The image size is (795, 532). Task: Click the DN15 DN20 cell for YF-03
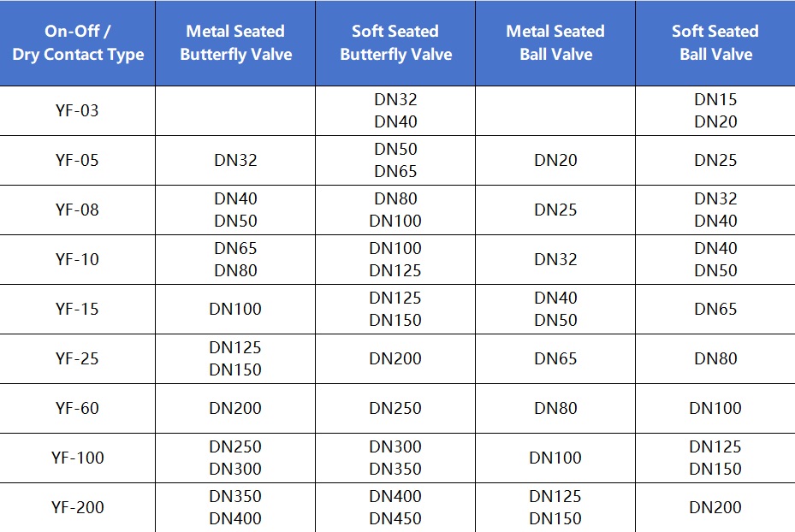[715, 110]
